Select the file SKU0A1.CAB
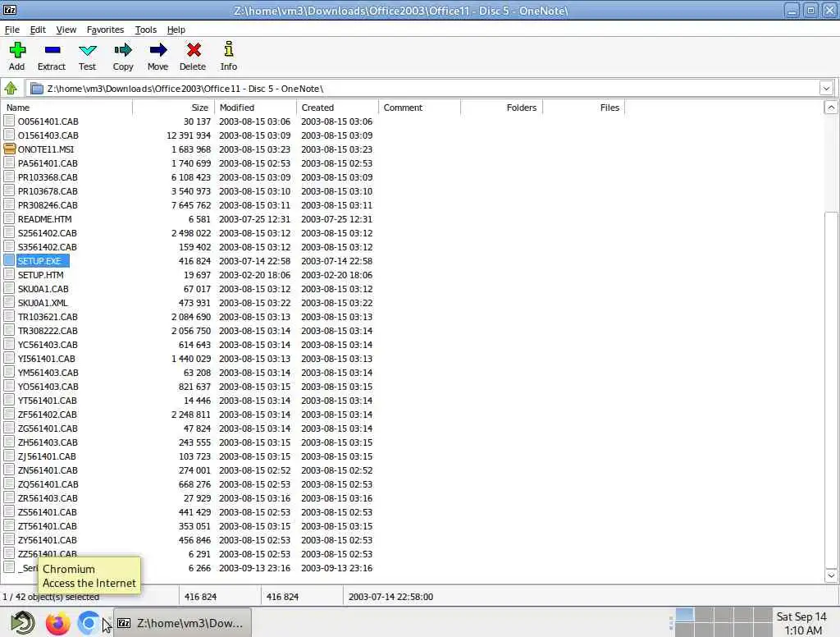The width and height of the screenshot is (840, 637). [x=43, y=288]
